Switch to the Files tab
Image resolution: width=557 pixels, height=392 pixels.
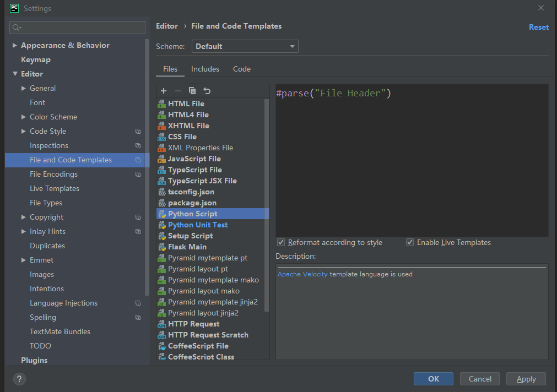[x=170, y=69]
